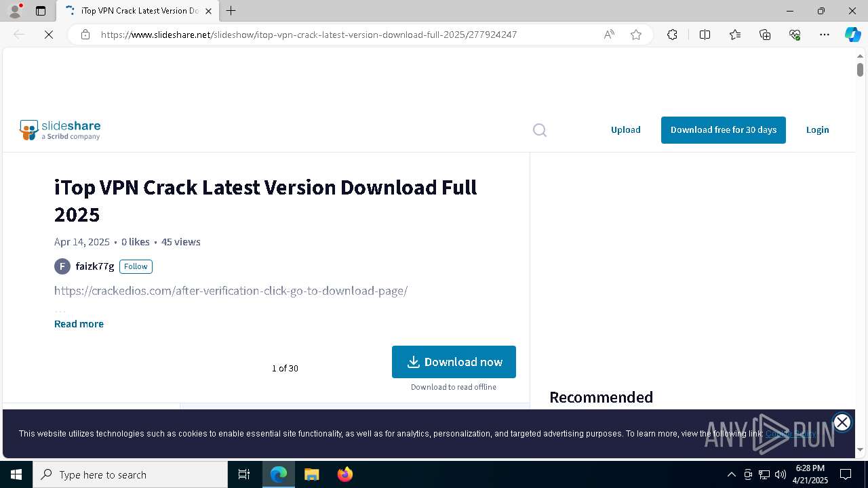Viewport: 868px width, 488px height.
Task: Click the Login link
Action: coord(817,130)
